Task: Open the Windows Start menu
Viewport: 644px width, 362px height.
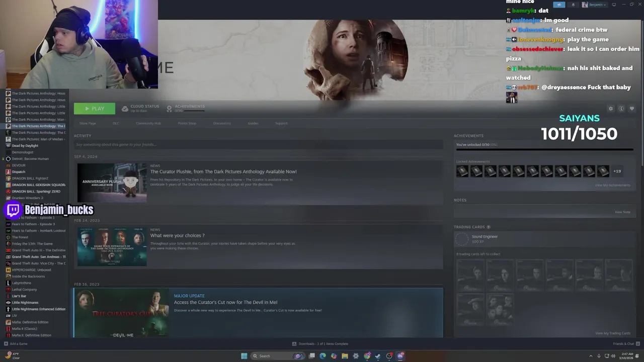Action: 244,356
